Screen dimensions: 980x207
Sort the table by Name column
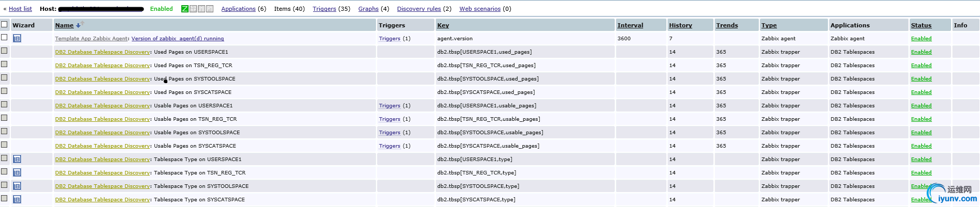click(64, 25)
